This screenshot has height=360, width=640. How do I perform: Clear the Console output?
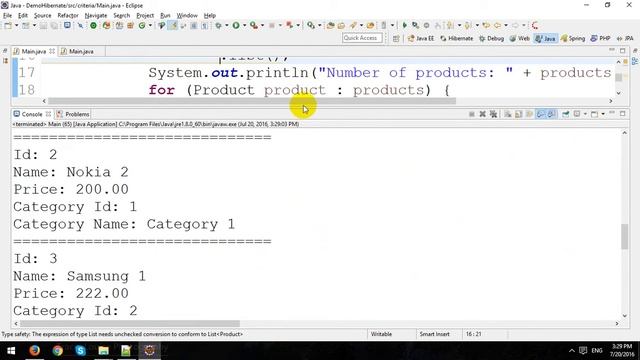(x=508, y=114)
